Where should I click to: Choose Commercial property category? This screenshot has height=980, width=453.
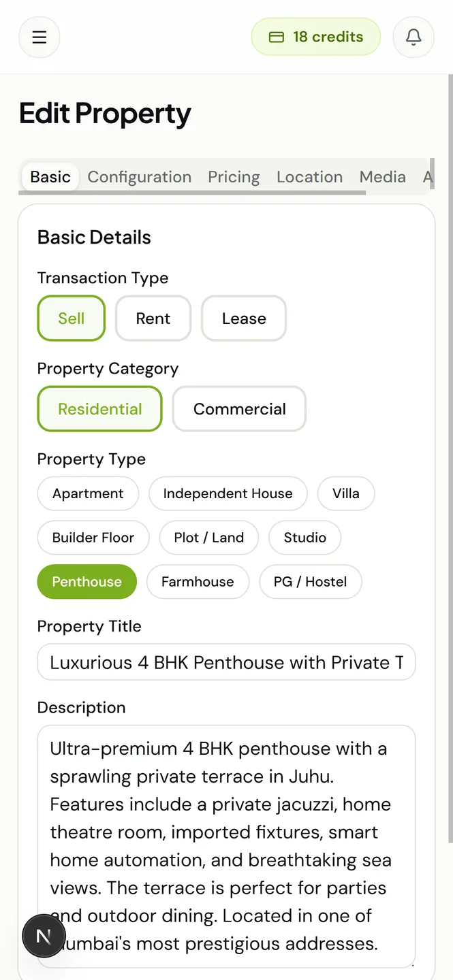click(239, 409)
